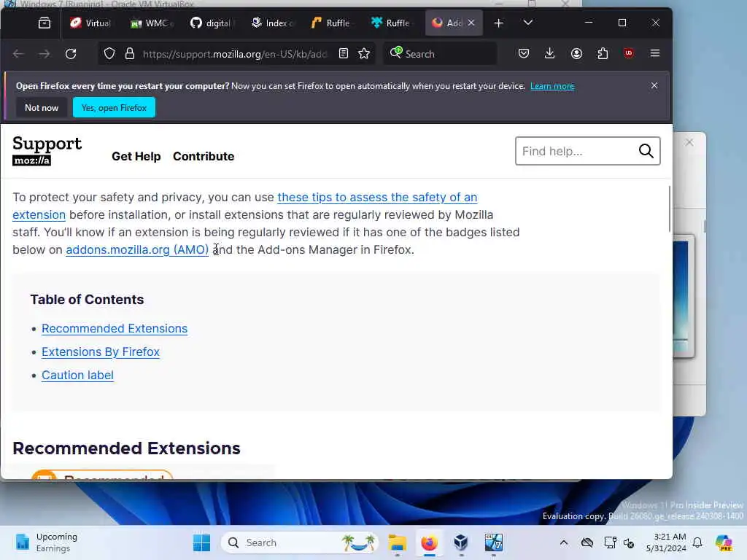Image resolution: width=747 pixels, height=560 pixels.
Task: Open muted volume tray icon
Action: click(x=629, y=542)
